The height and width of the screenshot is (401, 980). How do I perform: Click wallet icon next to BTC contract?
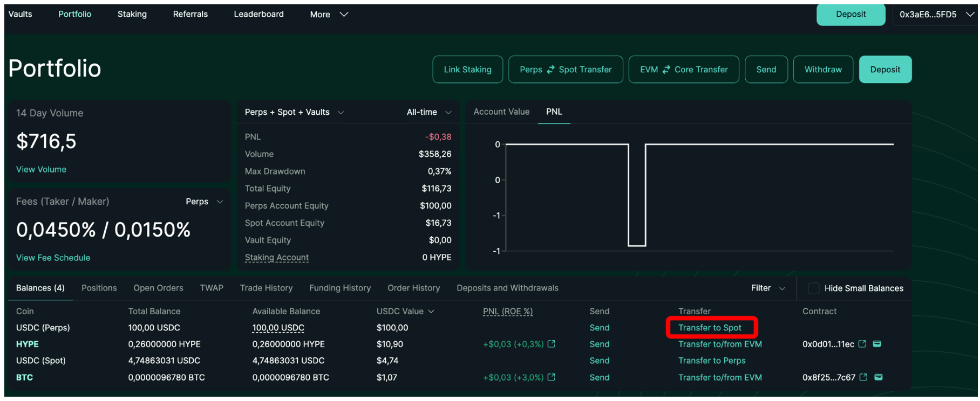point(878,377)
